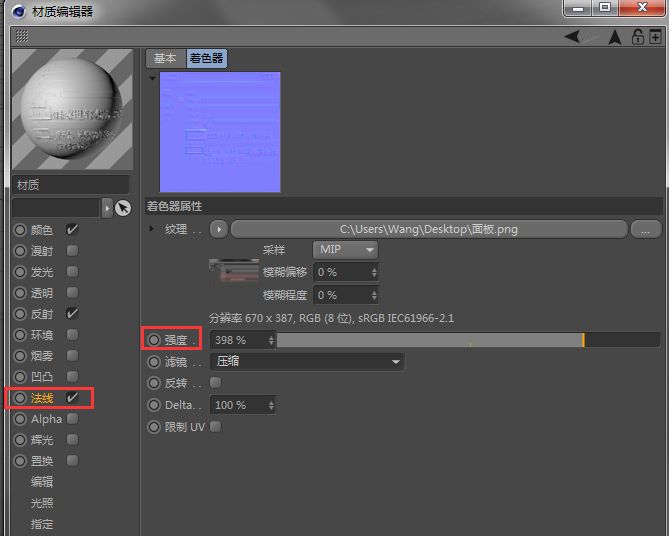Viewport: 669px width, 536px height.
Task: Click the 模糊偏移 stepper arrows
Action: [374, 272]
